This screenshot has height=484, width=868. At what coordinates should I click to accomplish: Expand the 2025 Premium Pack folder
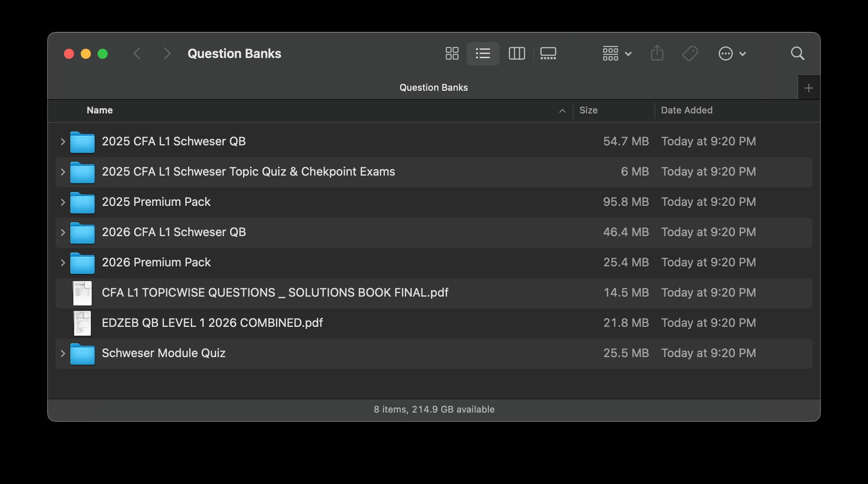point(63,202)
